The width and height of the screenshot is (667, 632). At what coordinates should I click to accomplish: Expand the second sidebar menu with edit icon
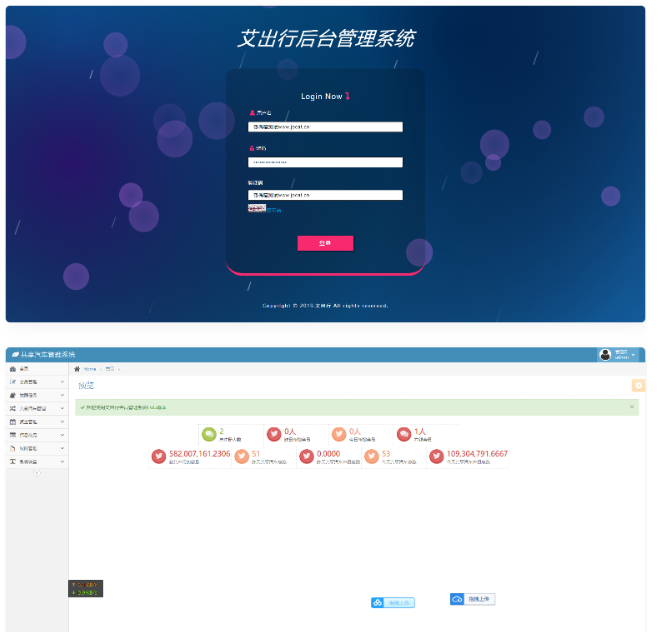pyautogui.click(x=35, y=382)
